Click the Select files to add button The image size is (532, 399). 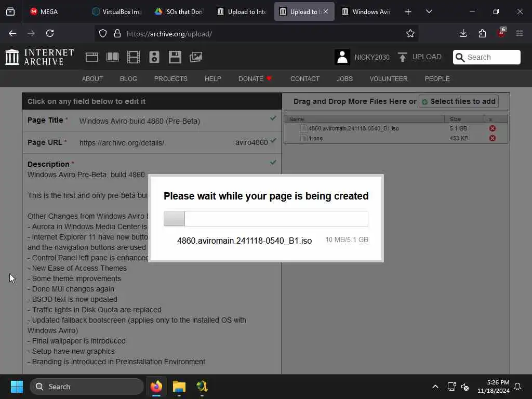pos(459,101)
